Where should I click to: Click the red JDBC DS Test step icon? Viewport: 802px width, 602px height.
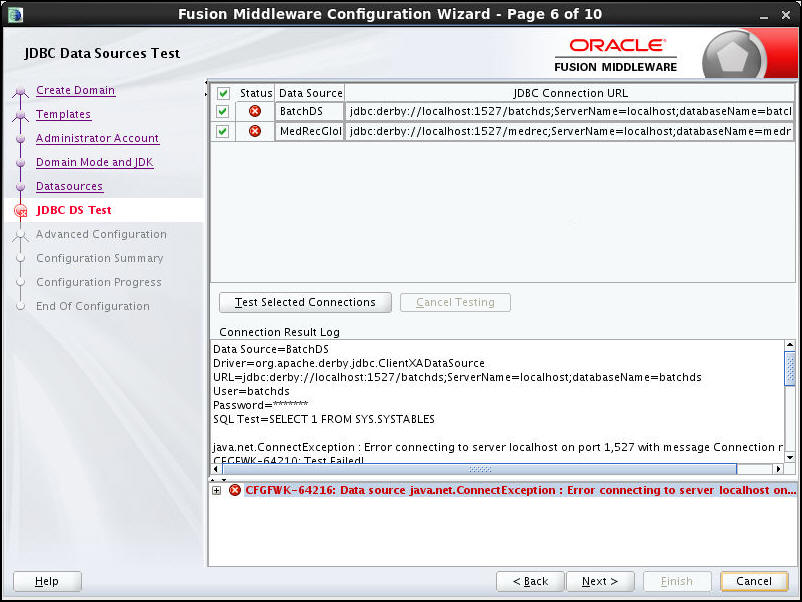pos(19,210)
